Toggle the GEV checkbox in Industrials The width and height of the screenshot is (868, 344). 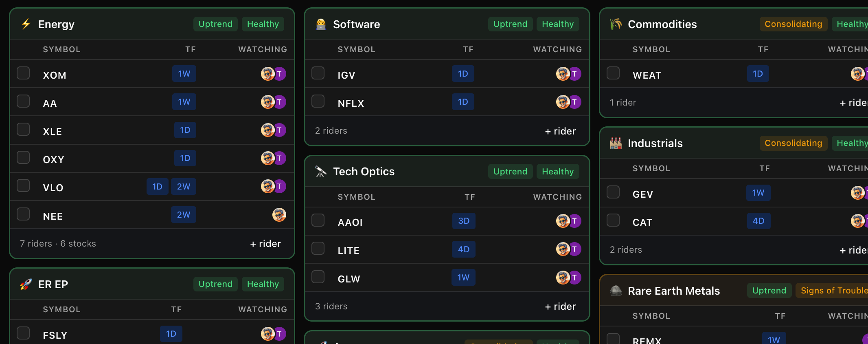coord(613,192)
